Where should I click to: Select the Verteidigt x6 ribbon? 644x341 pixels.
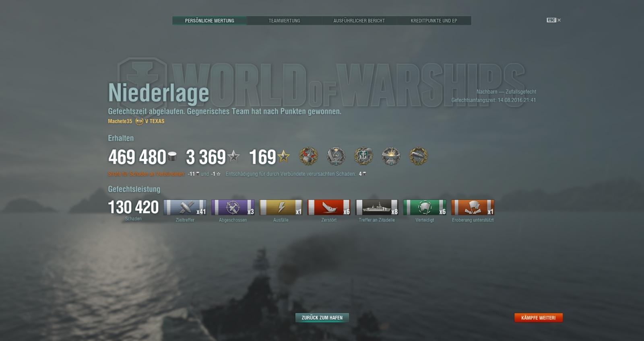click(425, 207)
